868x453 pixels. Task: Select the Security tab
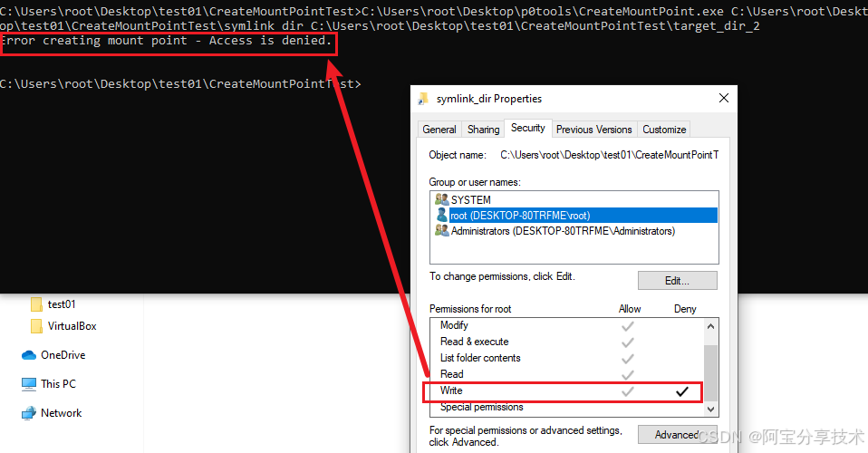[528, 128]
